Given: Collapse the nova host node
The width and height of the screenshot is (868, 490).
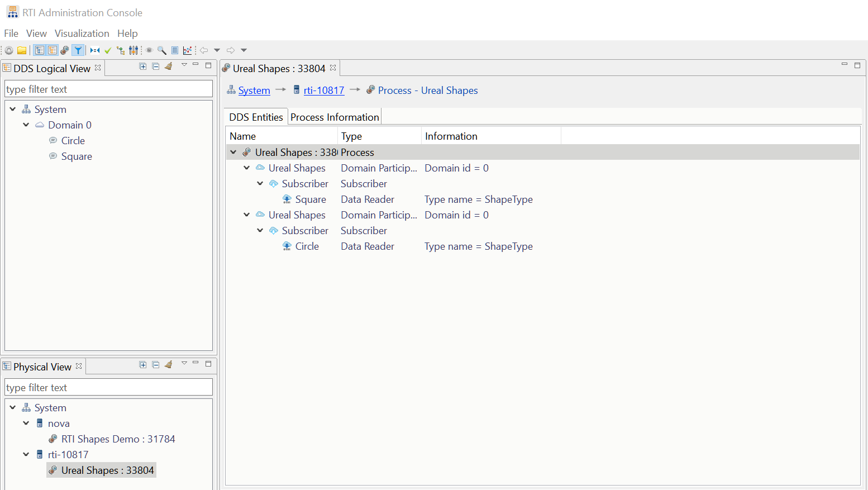Looking at the screenshot, I should (26, 424).
